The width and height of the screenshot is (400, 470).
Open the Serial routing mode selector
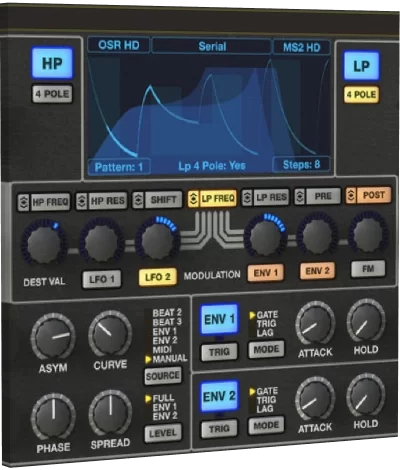(212, 46)
